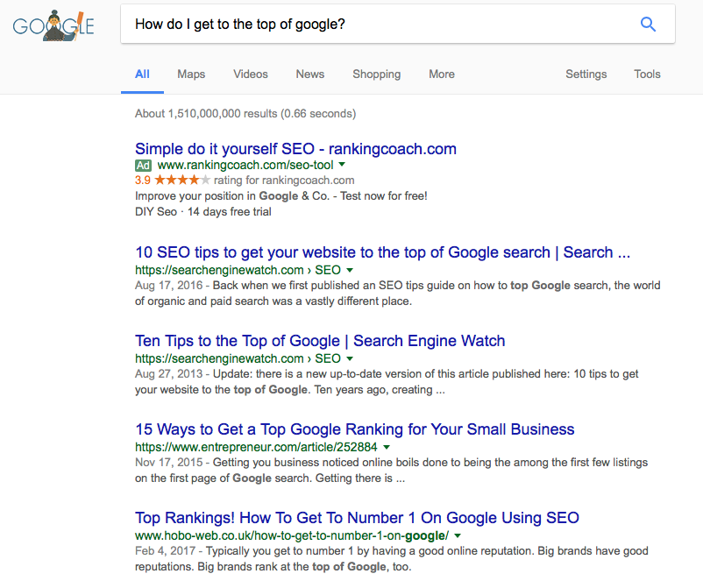Click the entrepreneur.com/article/252884 URL text

pos(256,447)
